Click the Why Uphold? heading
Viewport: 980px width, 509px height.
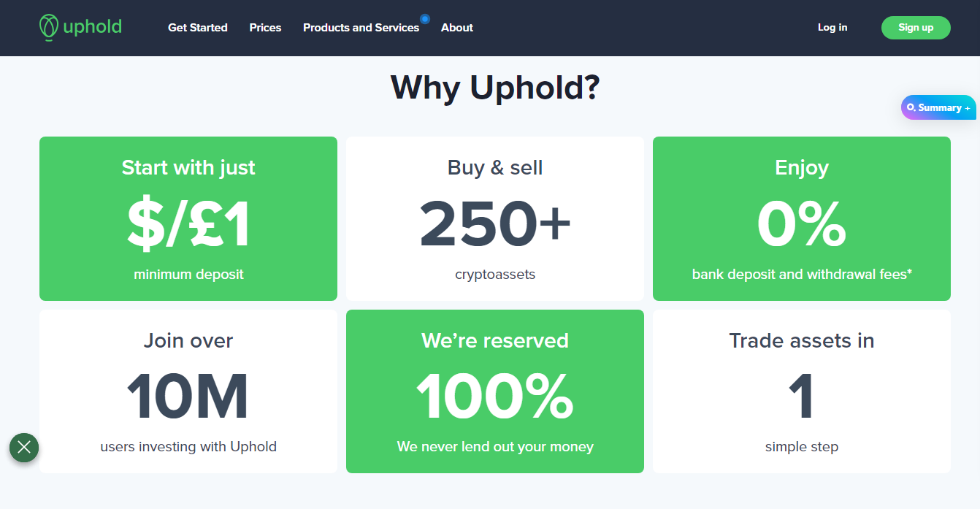(495, 88)
